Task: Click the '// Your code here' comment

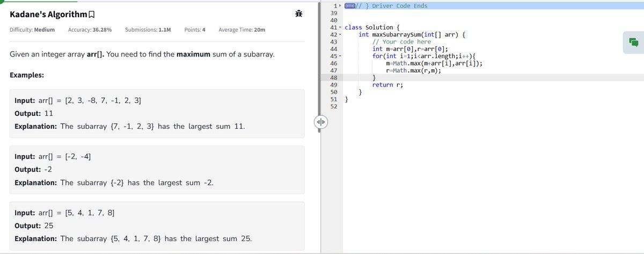Action: click(402, 42)
